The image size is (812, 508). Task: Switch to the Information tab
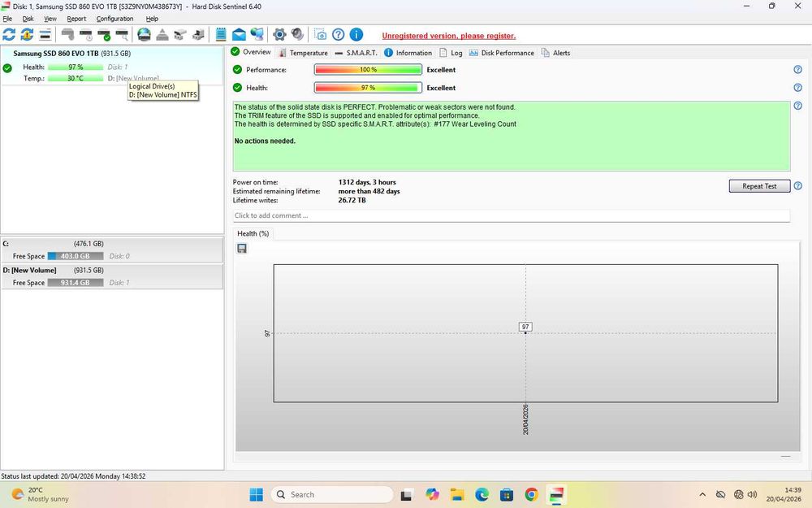(x=408, y=53)
